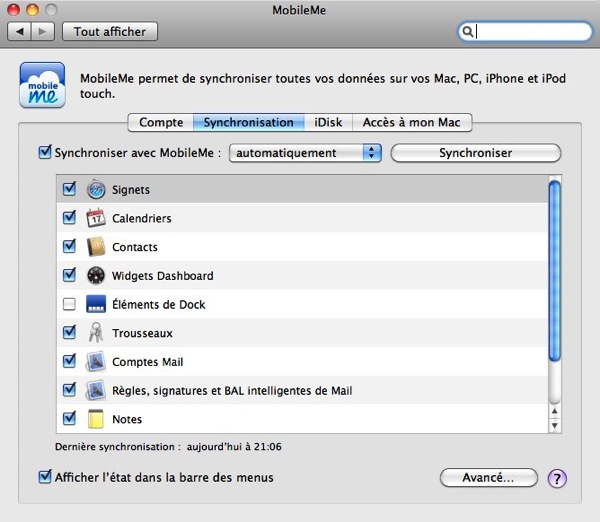
Task: Select the Éléments de Dock icon
Action: 96,305
